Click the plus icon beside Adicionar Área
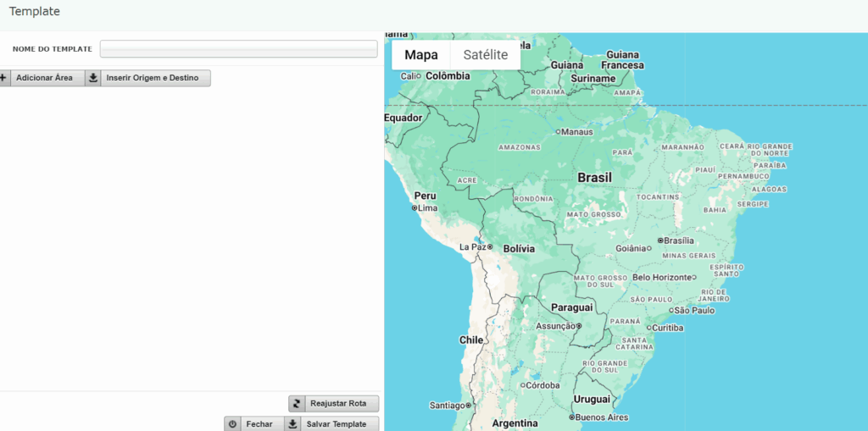The image size is (868, 431). tap(3, 78)
